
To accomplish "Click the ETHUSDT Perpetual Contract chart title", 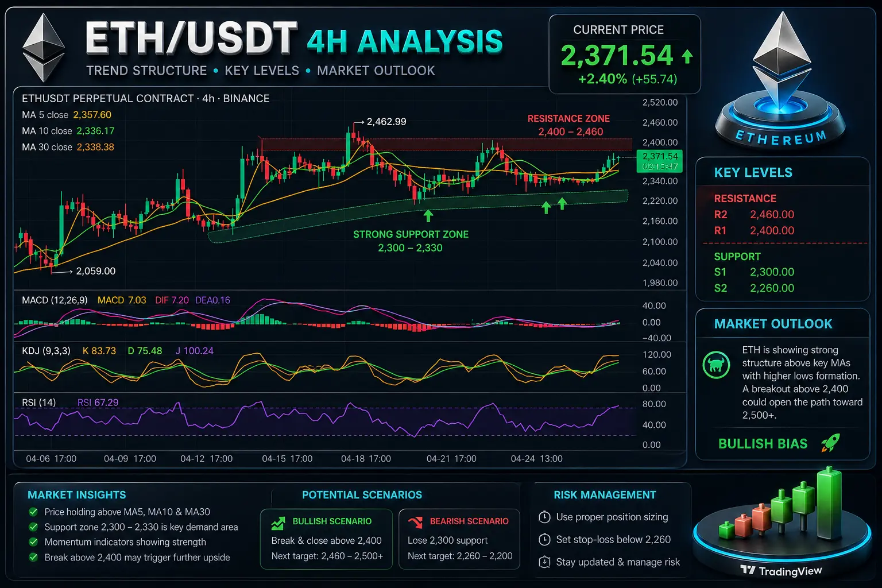I will tap(146, 99).
